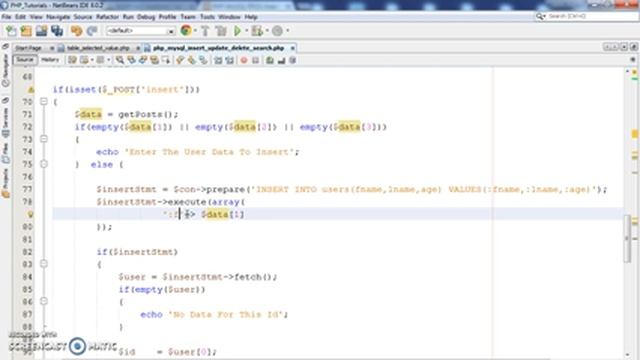Click the New Project toolbar icon
Screen dimensions: 640x360
click(x=26, y=31)
